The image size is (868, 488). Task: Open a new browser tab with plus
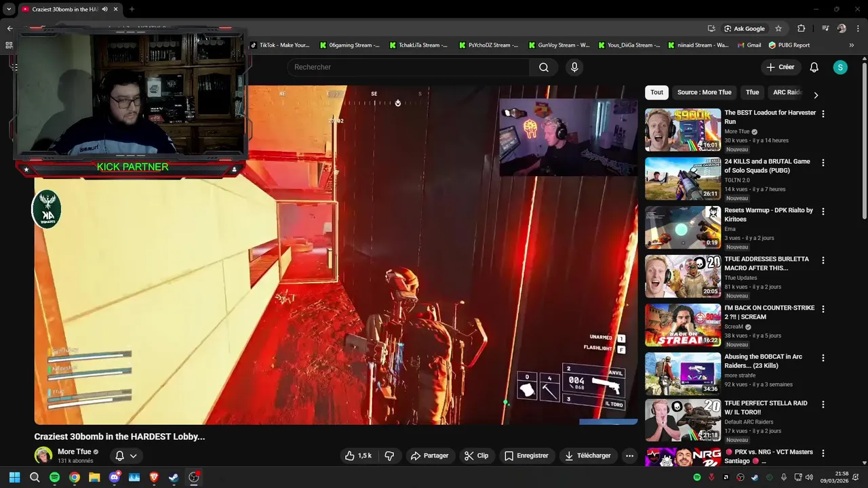pos(132,9)
